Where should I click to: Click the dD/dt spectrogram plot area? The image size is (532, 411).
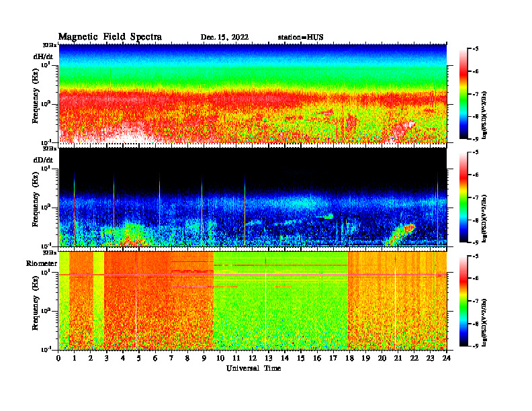click(253, 197)
